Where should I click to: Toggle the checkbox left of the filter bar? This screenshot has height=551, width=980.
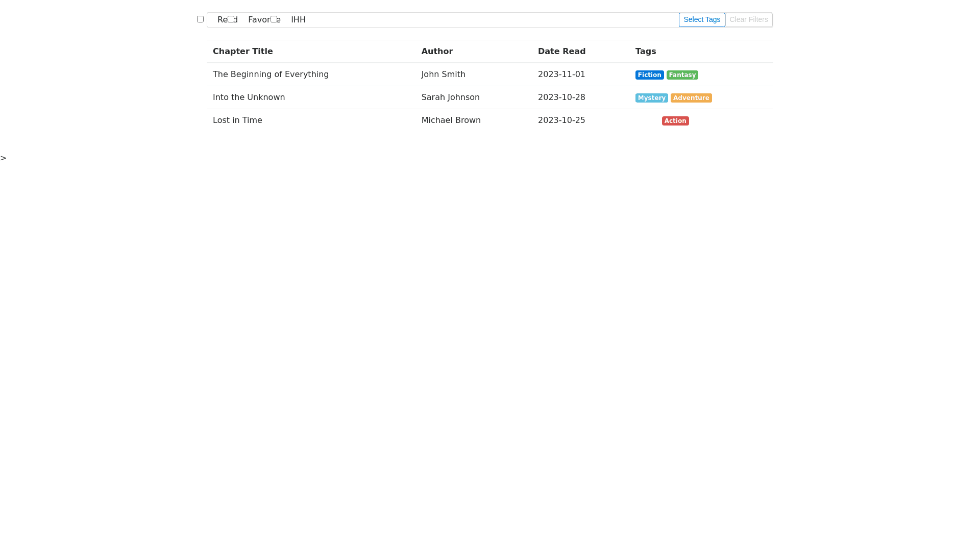pos(200,19)
